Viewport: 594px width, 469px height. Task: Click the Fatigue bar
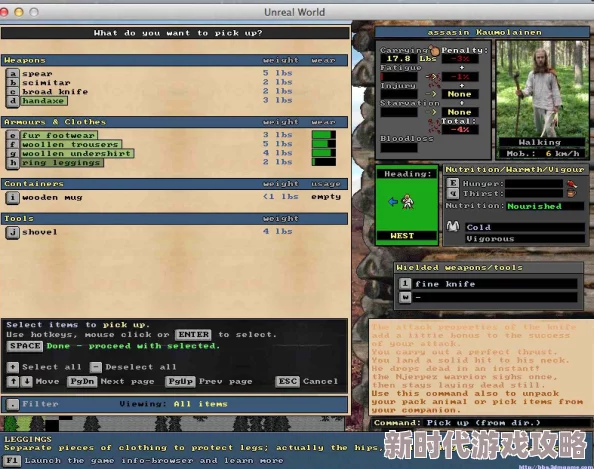coord(399,77)
